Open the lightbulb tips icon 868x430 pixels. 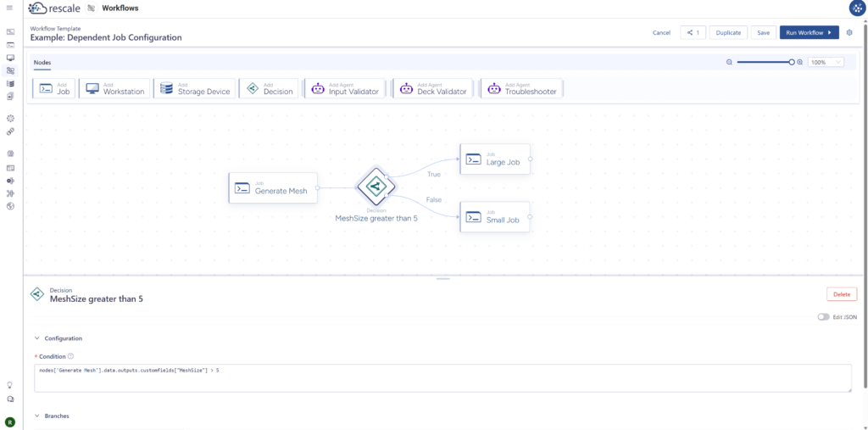9,384
